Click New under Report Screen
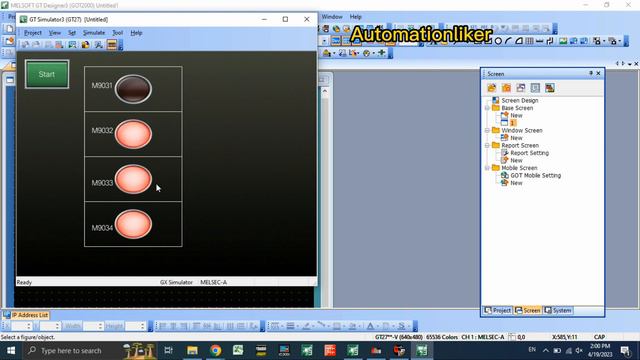 516,160
